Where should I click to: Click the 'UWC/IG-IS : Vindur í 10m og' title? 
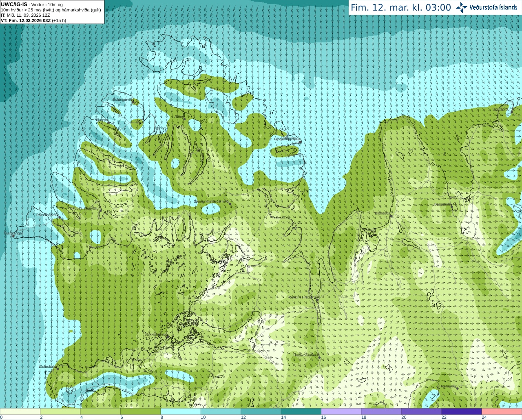(x=32, y=4)
